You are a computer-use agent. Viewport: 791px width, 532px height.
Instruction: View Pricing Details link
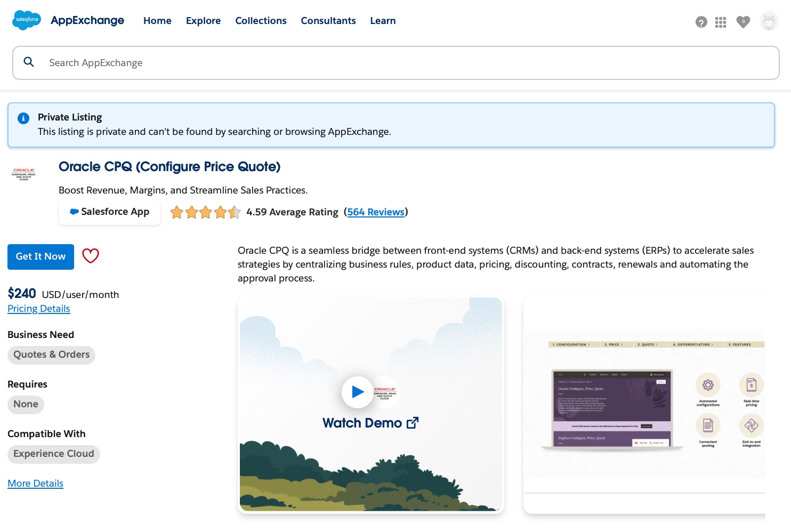(38, 308)
